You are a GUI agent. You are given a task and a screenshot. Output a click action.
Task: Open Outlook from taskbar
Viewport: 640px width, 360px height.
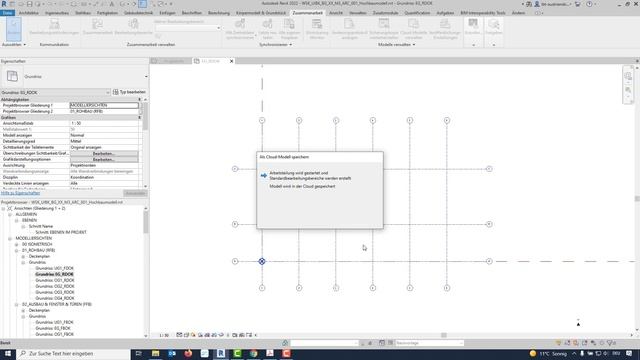coord(172,353)
